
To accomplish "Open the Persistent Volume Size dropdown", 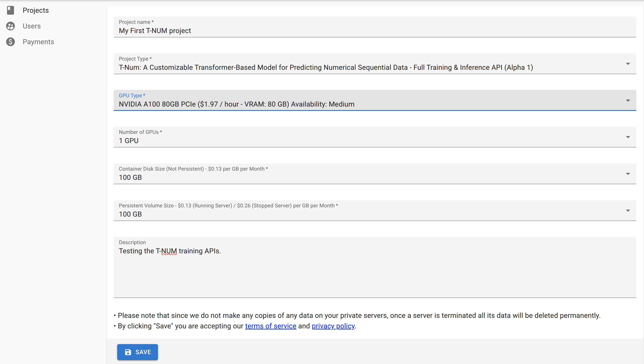I will click(x=375, y=210).
